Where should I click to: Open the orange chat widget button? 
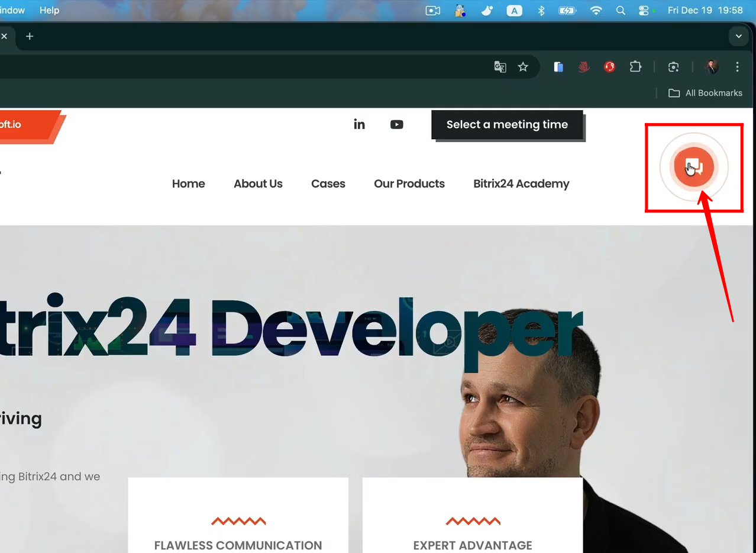[x=693, y=167]
